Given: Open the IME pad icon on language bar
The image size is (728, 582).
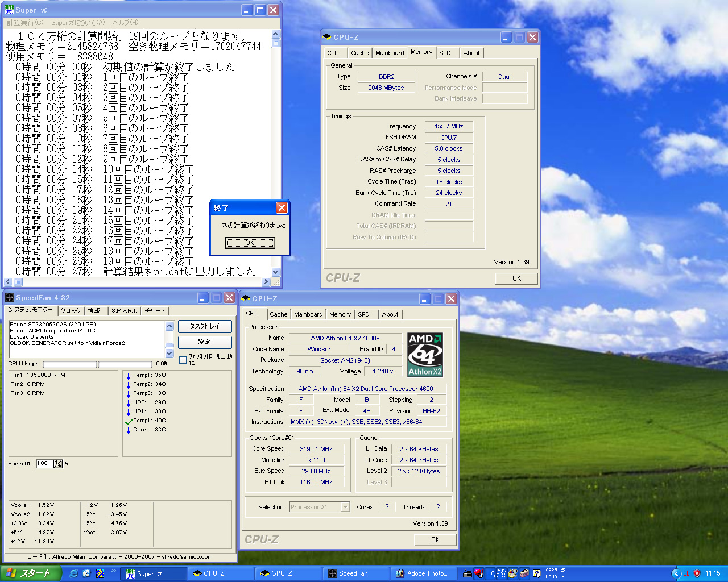Looking at the screenshot, I should coord(512,573).
